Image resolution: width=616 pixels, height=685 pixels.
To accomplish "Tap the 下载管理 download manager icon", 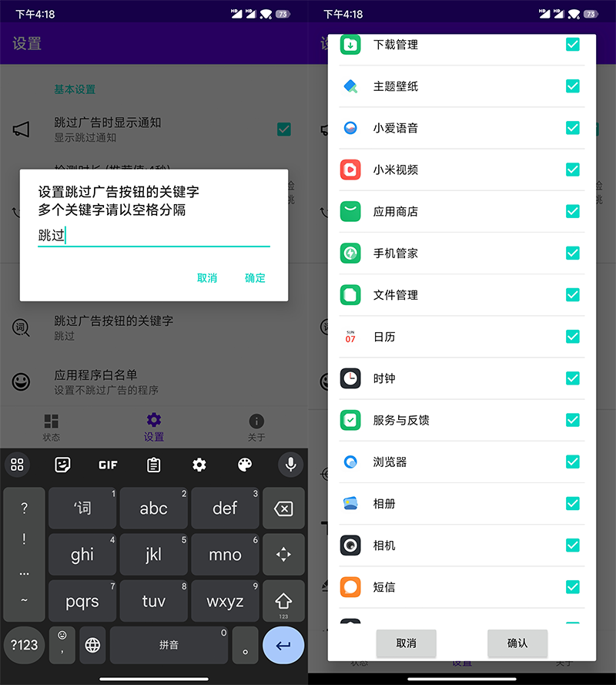I will pos(350,45).
